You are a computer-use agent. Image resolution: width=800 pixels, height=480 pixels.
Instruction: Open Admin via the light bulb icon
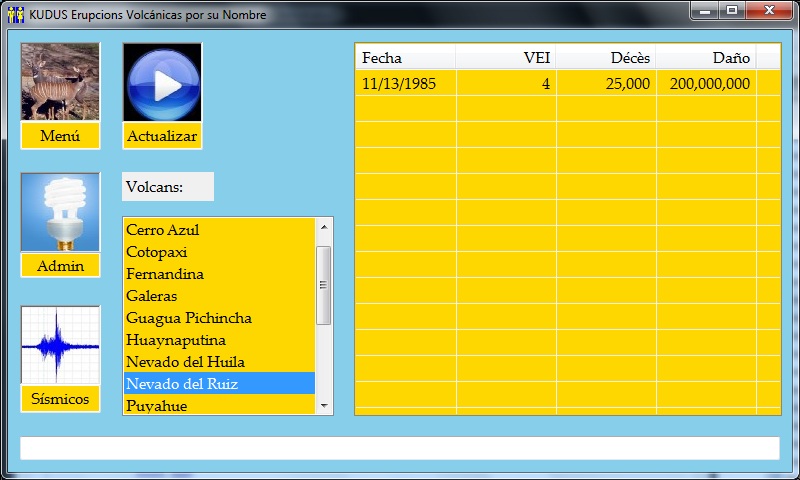[60, 212]
